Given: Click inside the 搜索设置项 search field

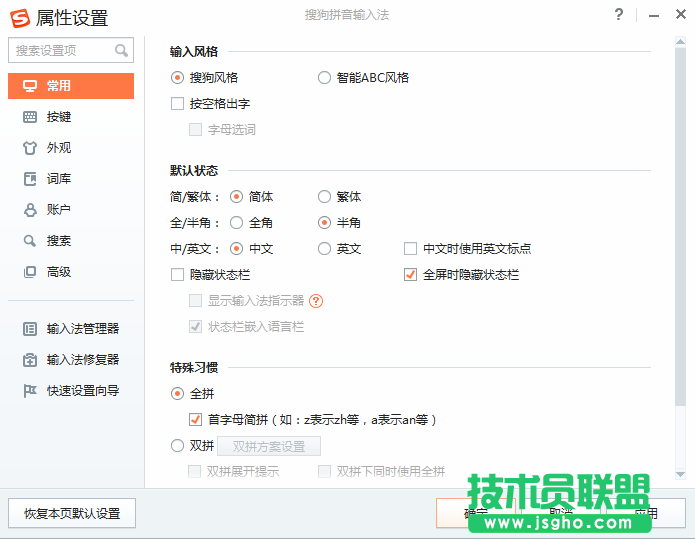Looking at the screenshot, I should coord(71,51).
